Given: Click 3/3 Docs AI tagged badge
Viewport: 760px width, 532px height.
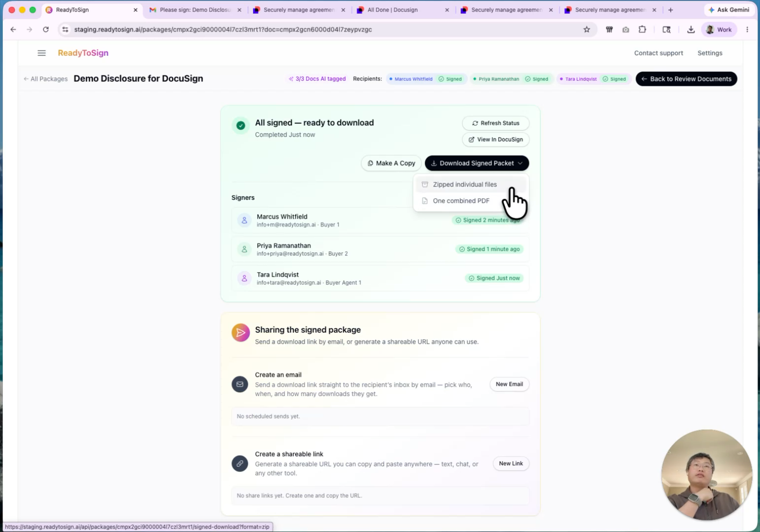Looking at the screenshot, I should coord(317,79).
